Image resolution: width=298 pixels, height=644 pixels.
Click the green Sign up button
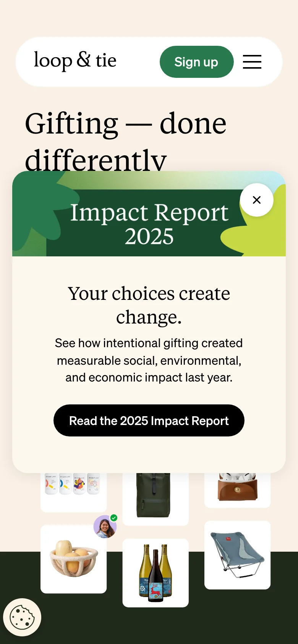tap(196, 62)
